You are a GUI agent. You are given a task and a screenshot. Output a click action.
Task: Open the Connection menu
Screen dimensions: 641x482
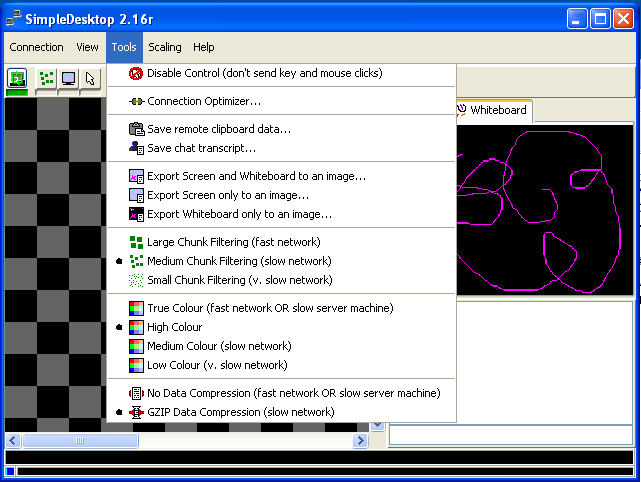(x=36, y=47)
